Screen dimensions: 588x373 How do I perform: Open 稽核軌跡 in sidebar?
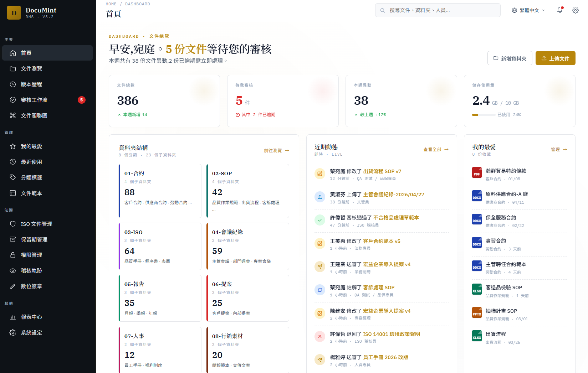pos(47,271)
